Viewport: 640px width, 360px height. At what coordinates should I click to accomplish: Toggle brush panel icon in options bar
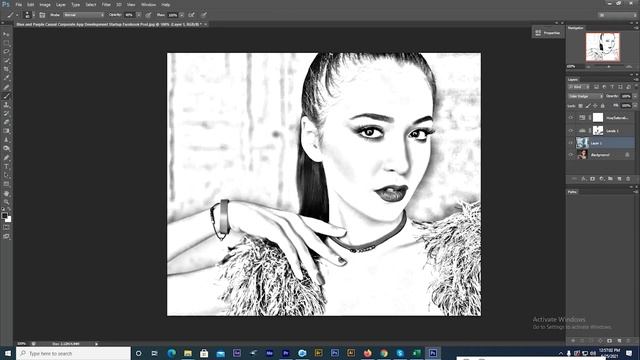42,15
